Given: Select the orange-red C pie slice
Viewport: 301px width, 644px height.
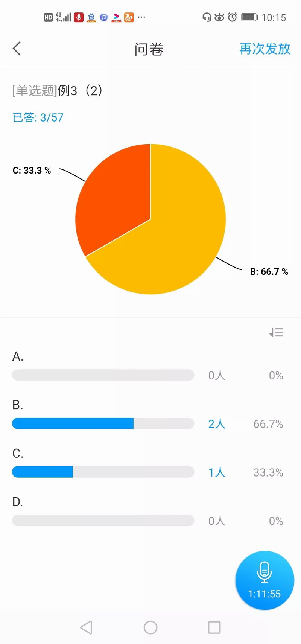Looking at the screenshot, I should 117,196.
